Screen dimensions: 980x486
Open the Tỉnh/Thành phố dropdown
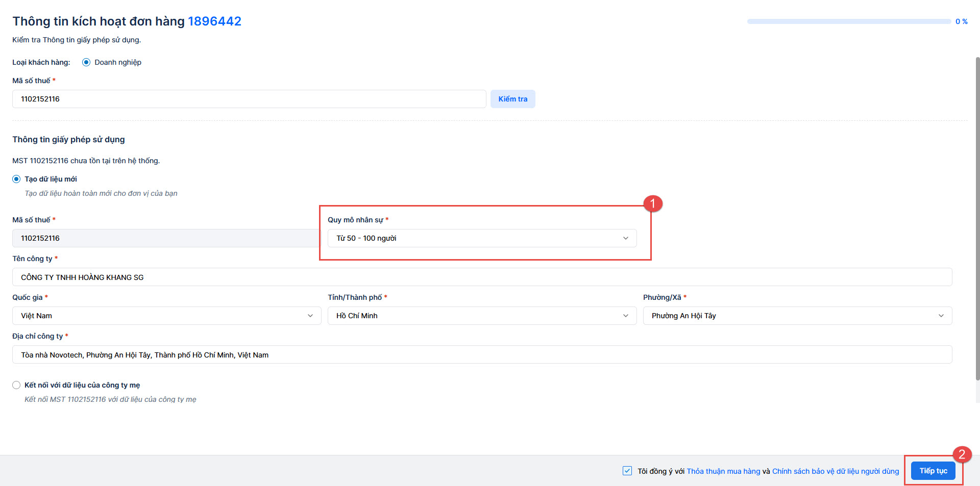[482, 316]
